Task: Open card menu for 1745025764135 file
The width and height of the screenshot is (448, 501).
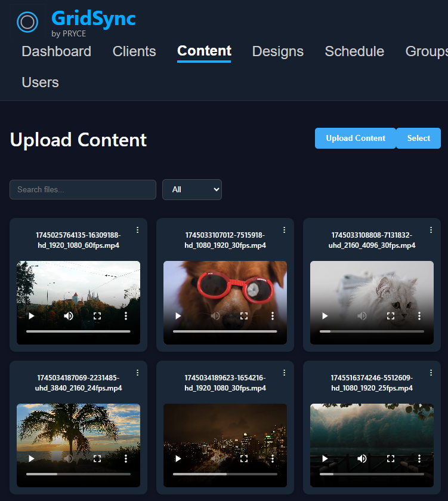Action: 138,230
